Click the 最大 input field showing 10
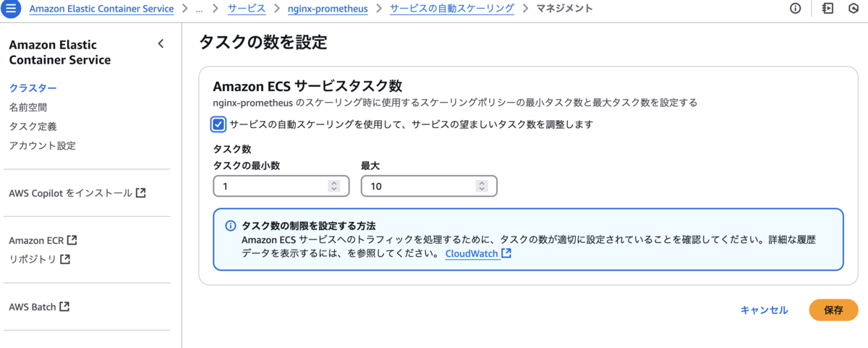 [429, 187]
